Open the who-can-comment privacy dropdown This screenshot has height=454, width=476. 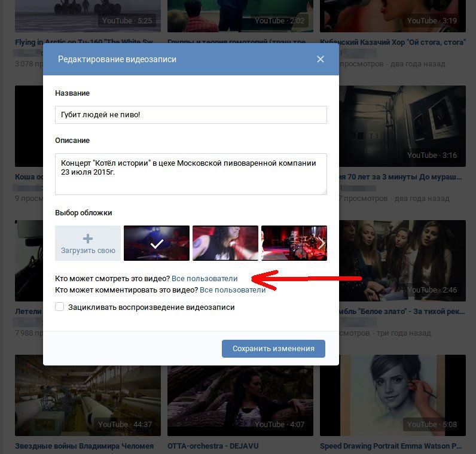[233, 290]
